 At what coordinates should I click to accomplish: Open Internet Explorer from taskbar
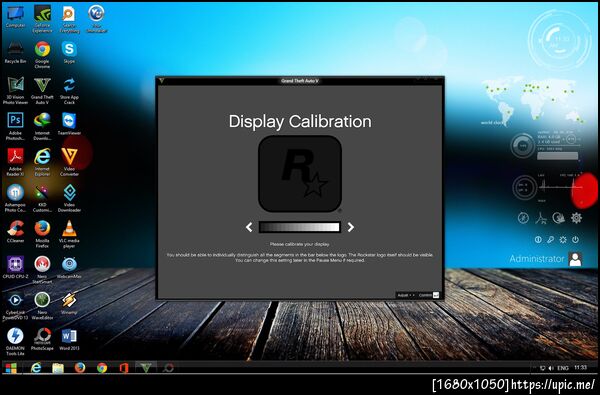click(36, 368)
